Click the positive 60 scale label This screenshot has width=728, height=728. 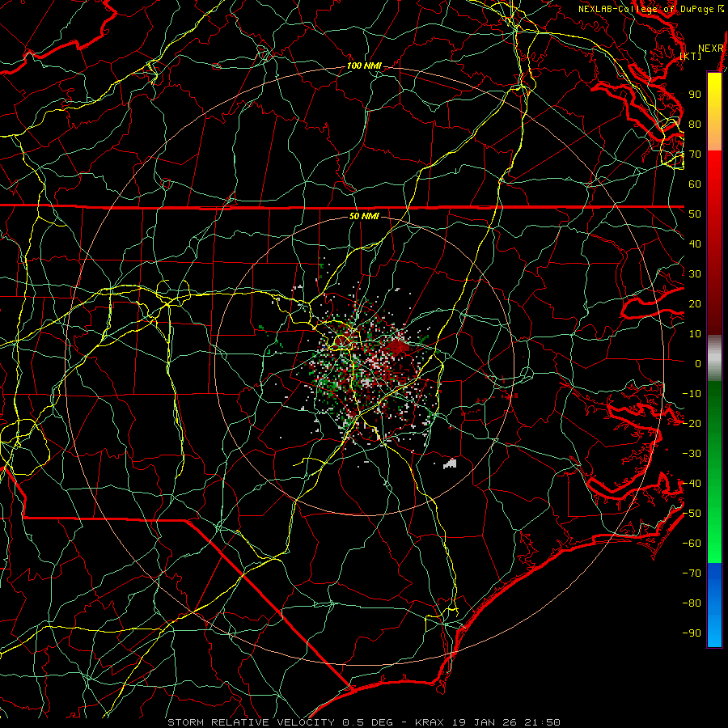coord(695,184)
